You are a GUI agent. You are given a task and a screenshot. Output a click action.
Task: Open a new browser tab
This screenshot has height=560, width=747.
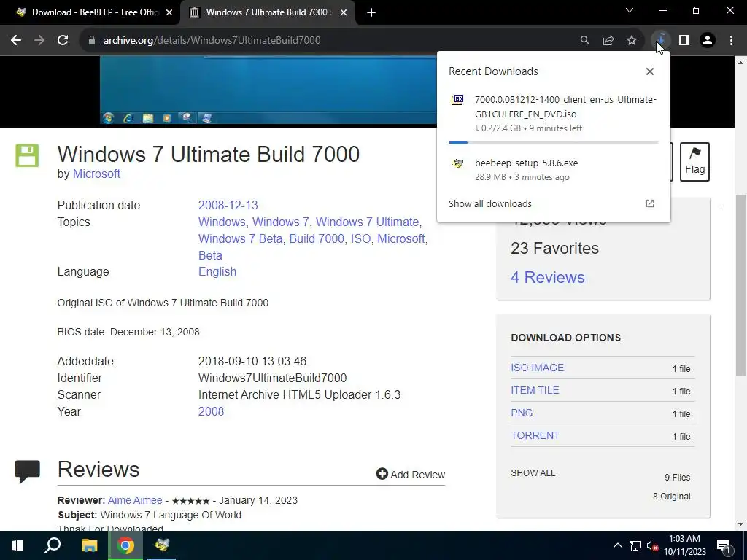click(371, 12)
